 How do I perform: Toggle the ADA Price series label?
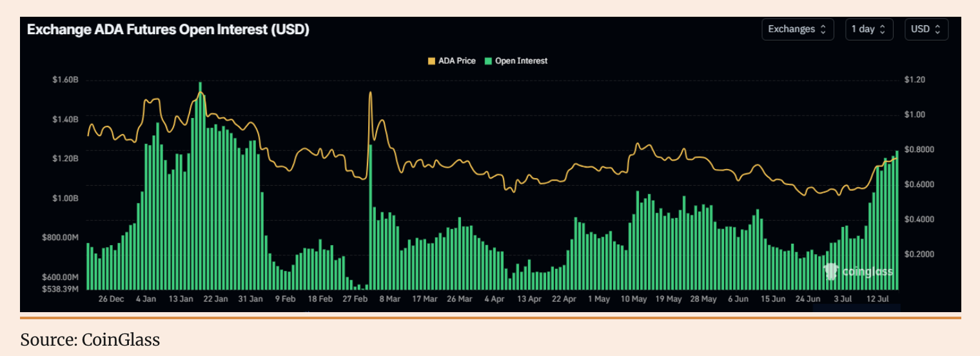pos(456,61)
